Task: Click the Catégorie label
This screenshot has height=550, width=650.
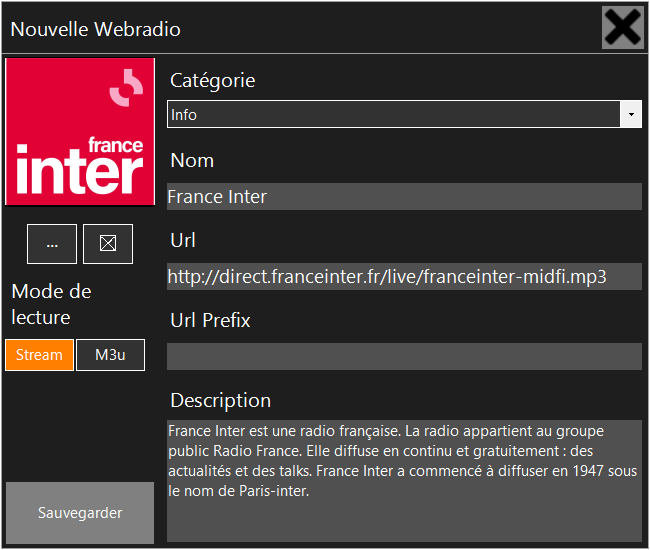Action: 213,81
